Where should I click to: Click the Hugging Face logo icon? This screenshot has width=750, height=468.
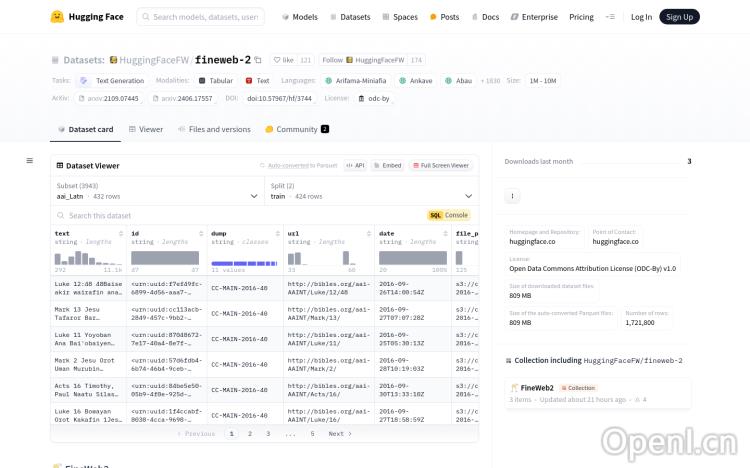(57, 17)
